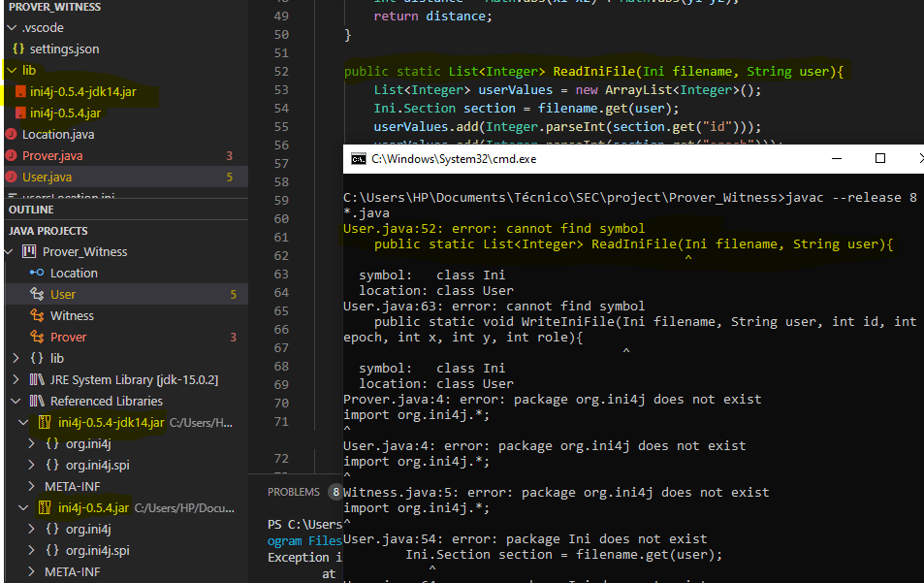Collapse ini4j-0.5.4.jar under Referenced Libraries

coord(23,506)
